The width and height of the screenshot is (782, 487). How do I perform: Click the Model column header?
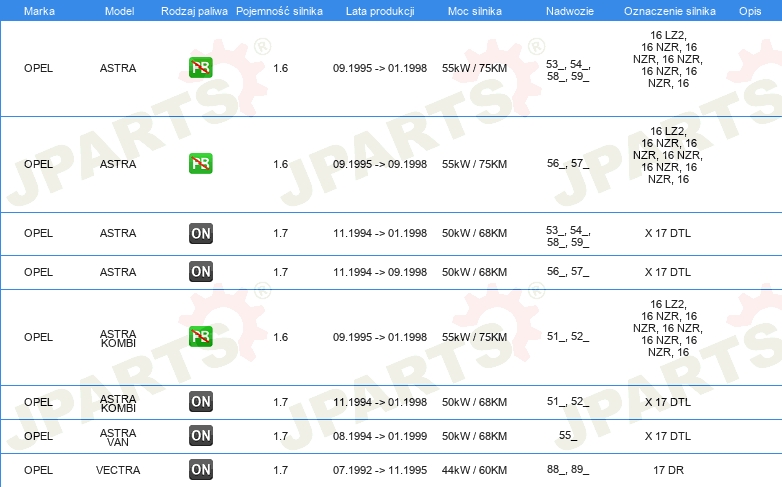click(x=119, y=11)
